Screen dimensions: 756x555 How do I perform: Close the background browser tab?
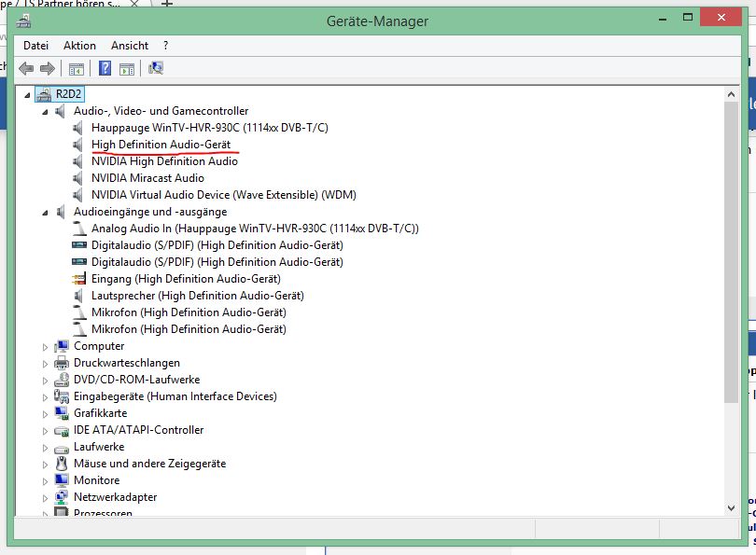[134, 4]
